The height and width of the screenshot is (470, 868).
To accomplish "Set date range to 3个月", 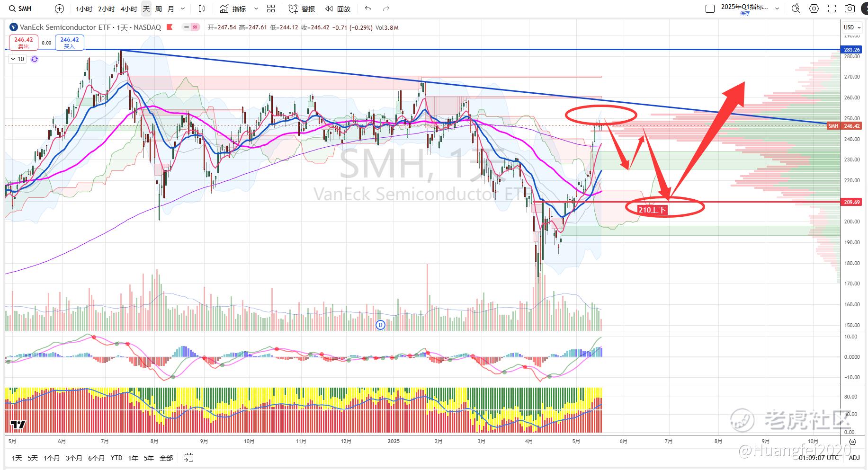I will (x=74, y=458).
